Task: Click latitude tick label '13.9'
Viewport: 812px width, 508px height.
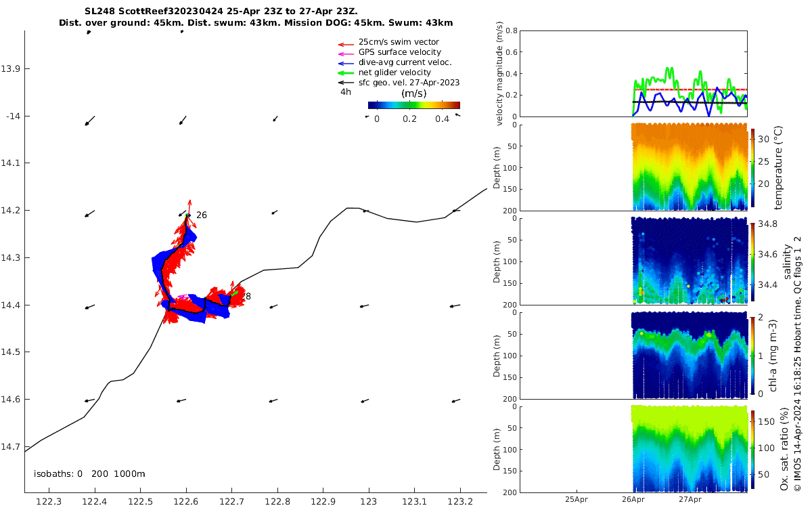Action: (x=11, y=68)
